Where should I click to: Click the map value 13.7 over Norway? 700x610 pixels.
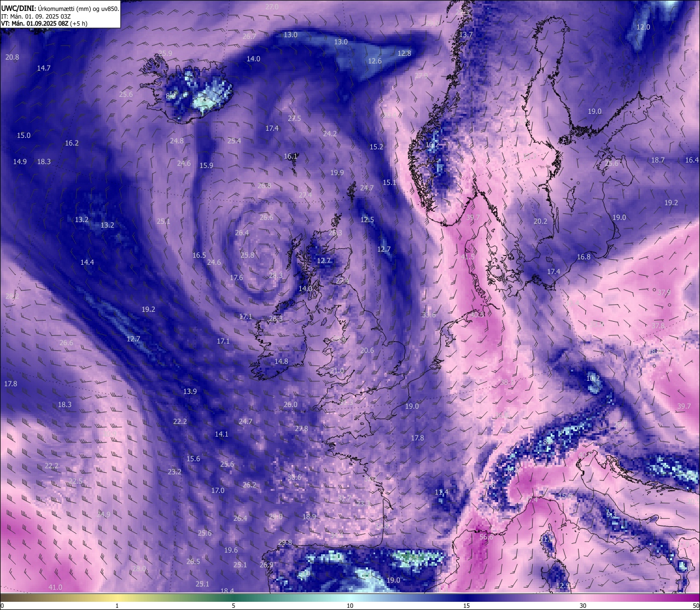click(466, 34)
